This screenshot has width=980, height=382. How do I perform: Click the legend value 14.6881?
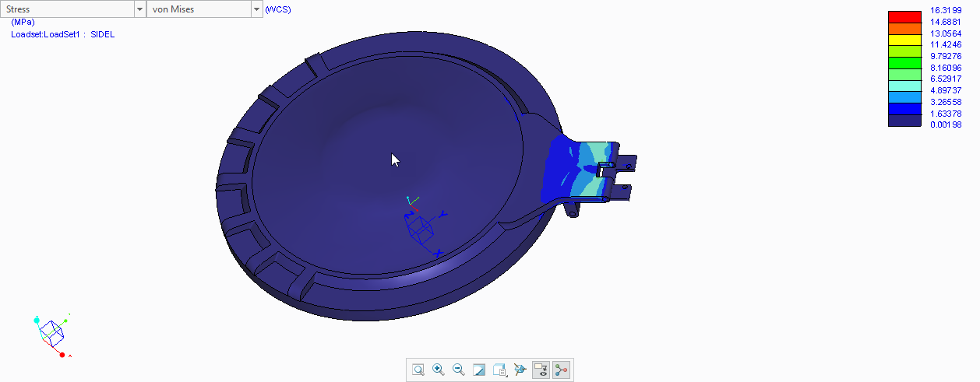coord(945,22)
